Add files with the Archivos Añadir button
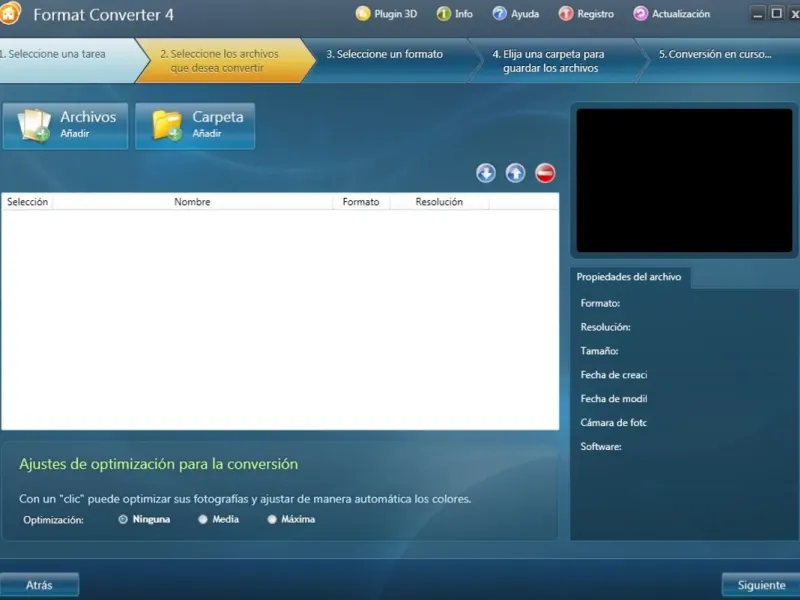This screenshot has width=800, height=600. 65,126
